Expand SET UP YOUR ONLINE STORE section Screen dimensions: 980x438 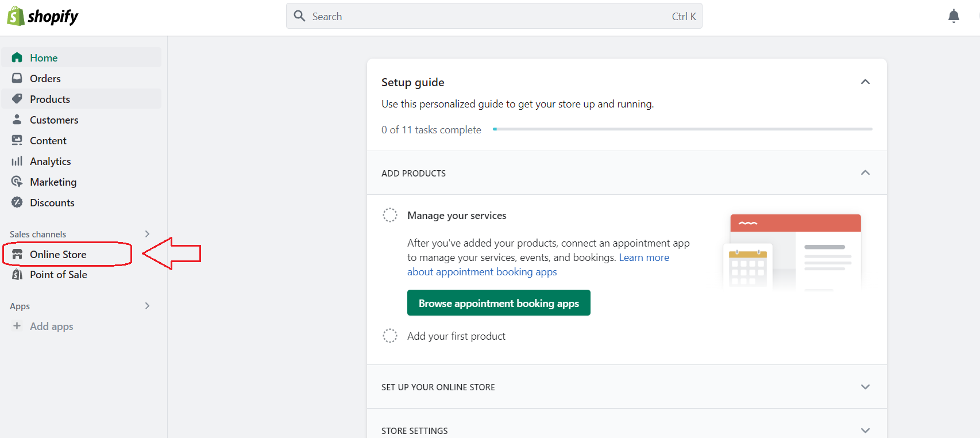pyautogui.click(x=865, y=387)
